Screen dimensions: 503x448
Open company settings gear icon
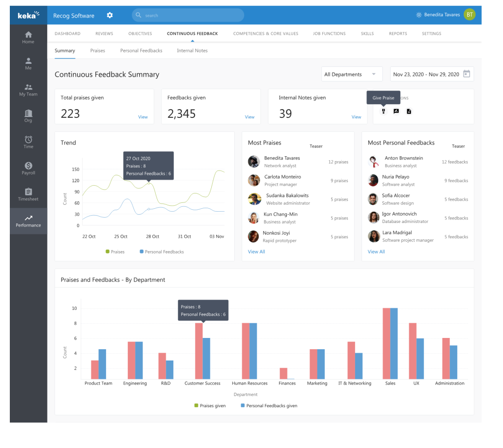click(110, 15)
